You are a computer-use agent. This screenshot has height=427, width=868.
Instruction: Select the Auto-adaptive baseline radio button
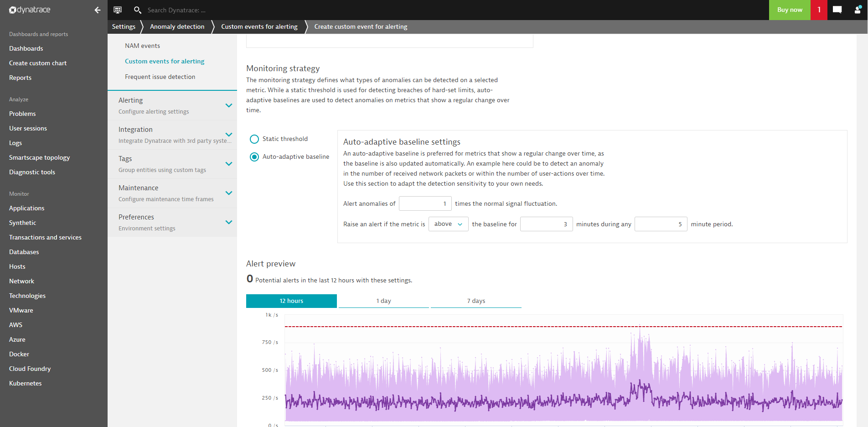254,157
